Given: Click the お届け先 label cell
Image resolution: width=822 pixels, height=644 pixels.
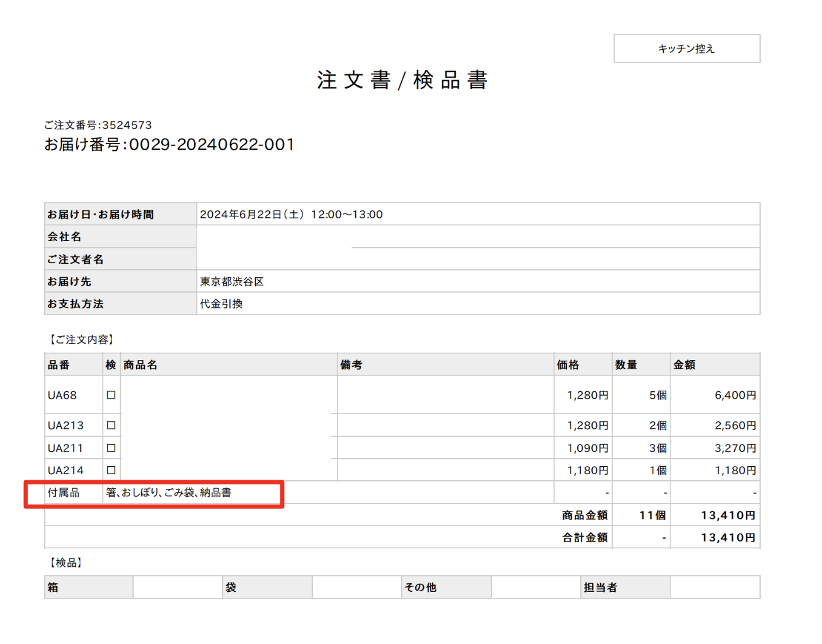Looking at the screenshot, I should (120, 281).
